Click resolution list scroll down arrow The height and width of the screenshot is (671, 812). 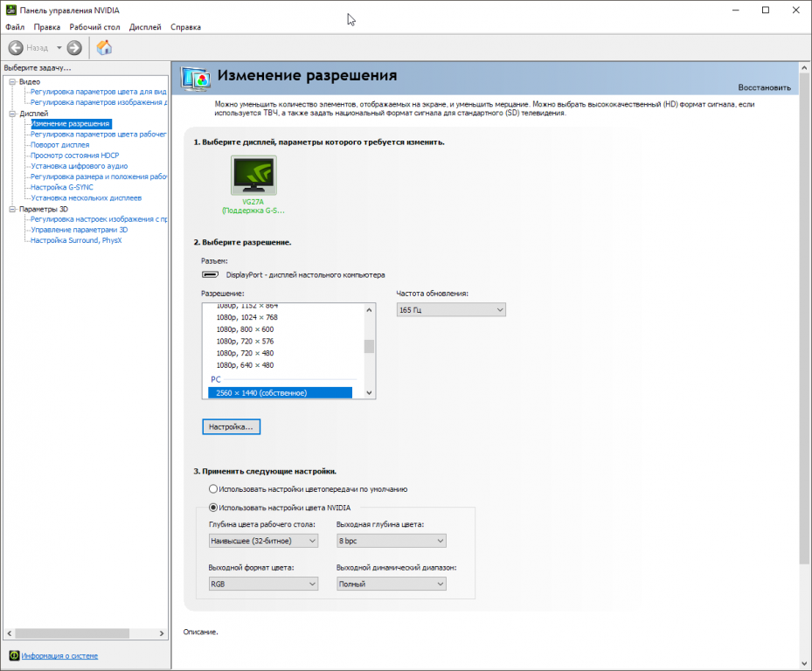(369, 392)
